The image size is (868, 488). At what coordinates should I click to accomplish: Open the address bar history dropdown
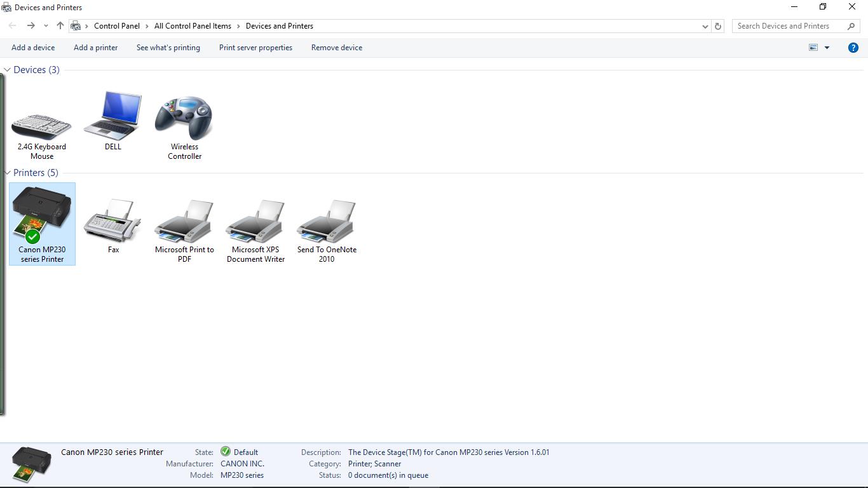click(x=705, y=26)
